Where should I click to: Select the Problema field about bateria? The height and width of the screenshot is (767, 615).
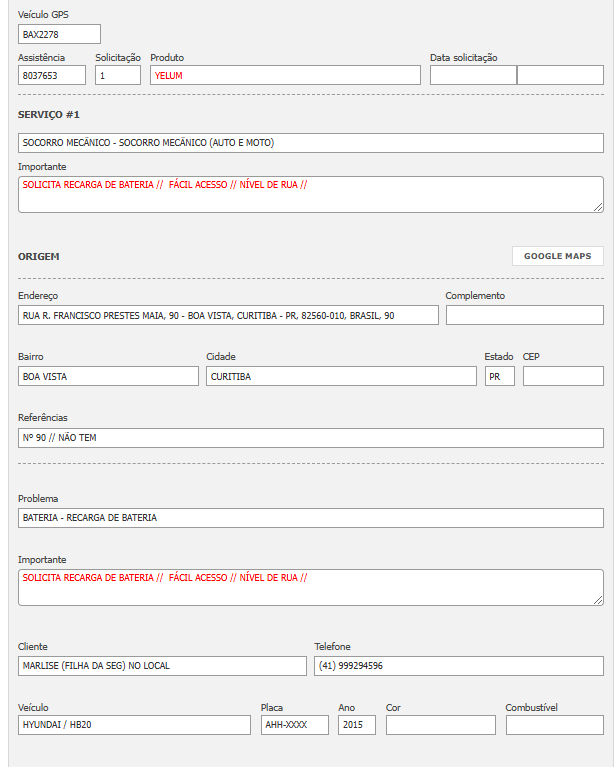tap(310, 518)
